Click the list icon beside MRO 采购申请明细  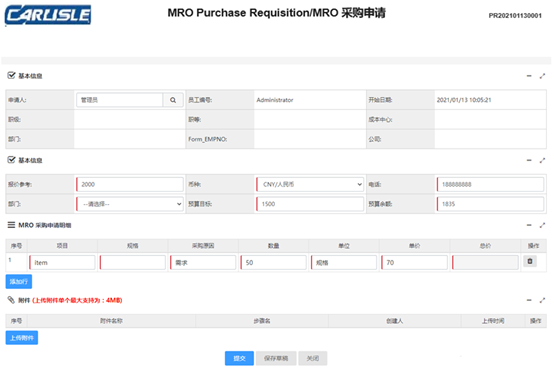point(11,225)
